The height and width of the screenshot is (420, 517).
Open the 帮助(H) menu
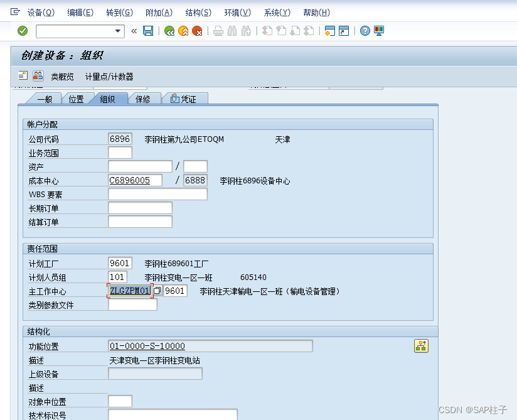pyautogui.click(x=316, y=13)
